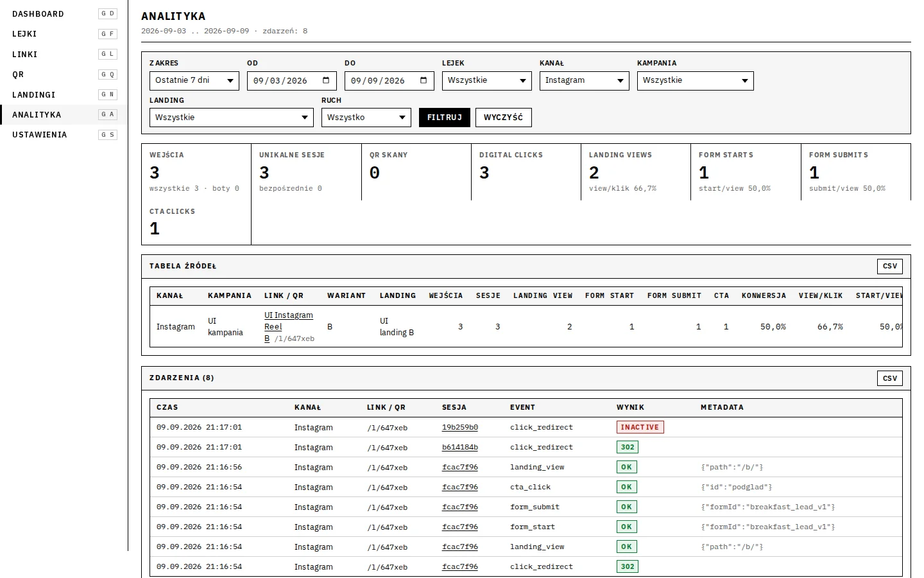Click the INACTIVE result badge

[640, 427]
